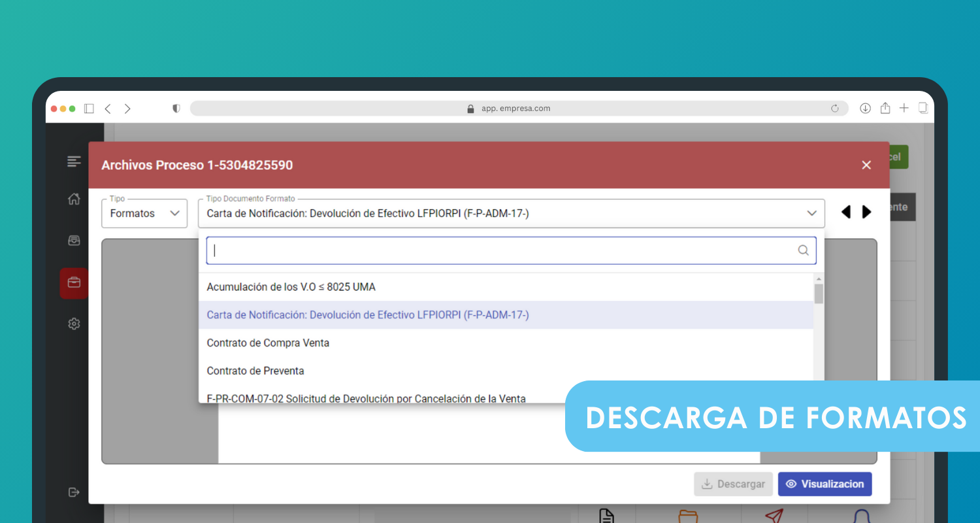Click the hamburger menu icon in sidebar
This screenshot has height=523, width=980.
[74, 161]
